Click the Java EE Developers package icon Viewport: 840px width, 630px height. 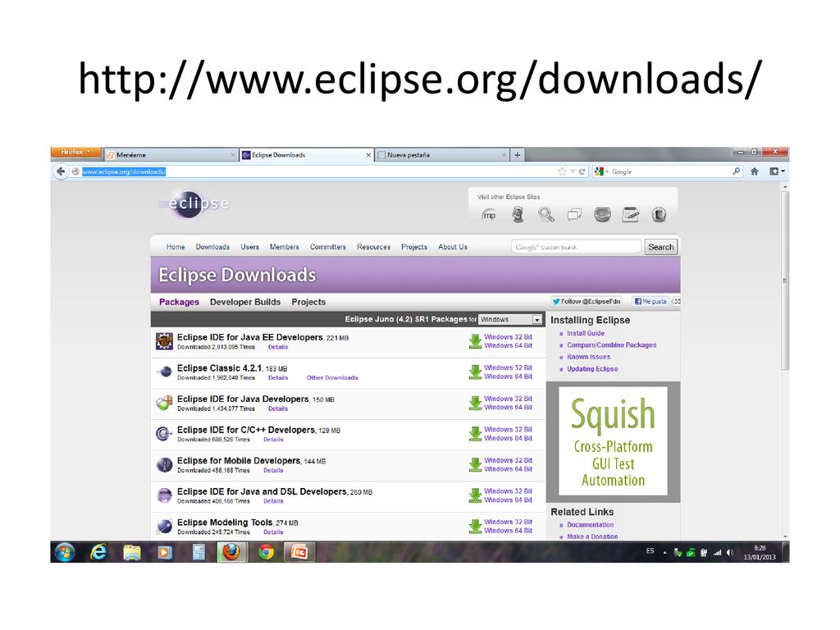point(164,341)
